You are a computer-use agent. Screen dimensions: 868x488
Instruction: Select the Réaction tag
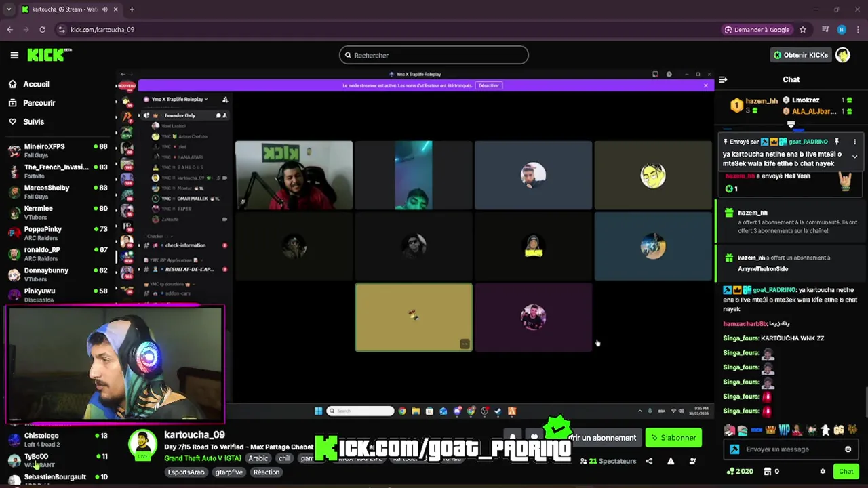click(266, 472)
